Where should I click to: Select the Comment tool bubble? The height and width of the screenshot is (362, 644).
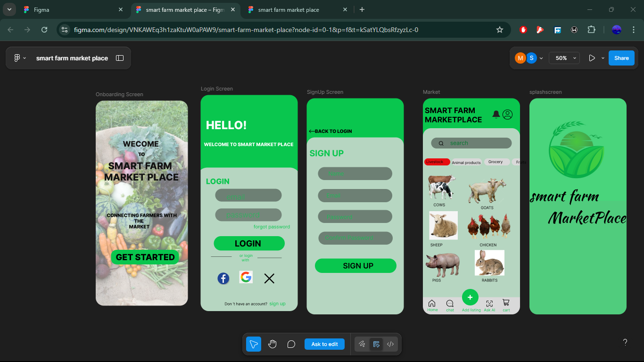point(291,344)
